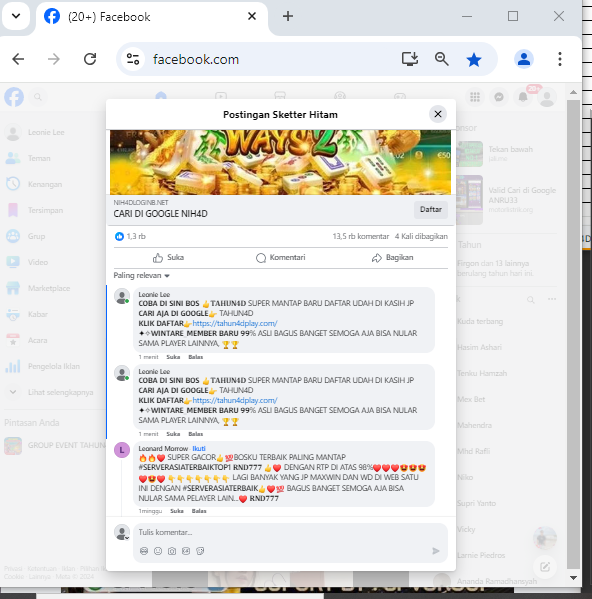The height and width of the screenshot is (599, 592).
Task: Click the bookmark star icon
Action: click(474, 60)
